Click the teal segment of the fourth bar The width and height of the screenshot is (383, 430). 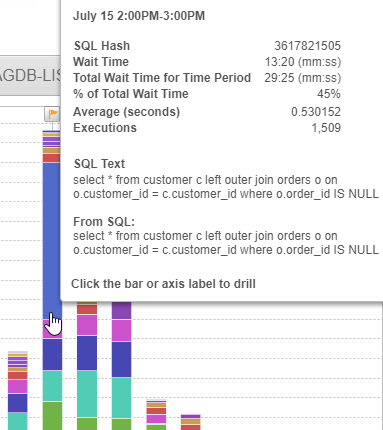[122, 398]
